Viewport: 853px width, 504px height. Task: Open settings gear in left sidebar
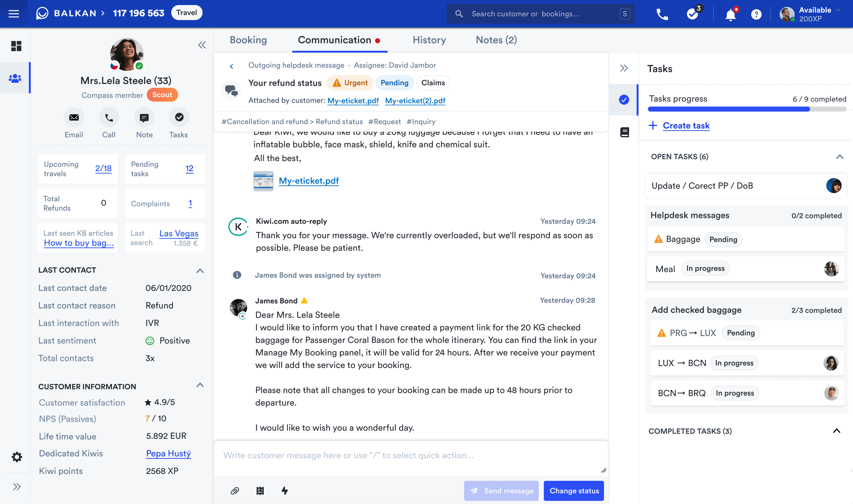click(17, 456)
